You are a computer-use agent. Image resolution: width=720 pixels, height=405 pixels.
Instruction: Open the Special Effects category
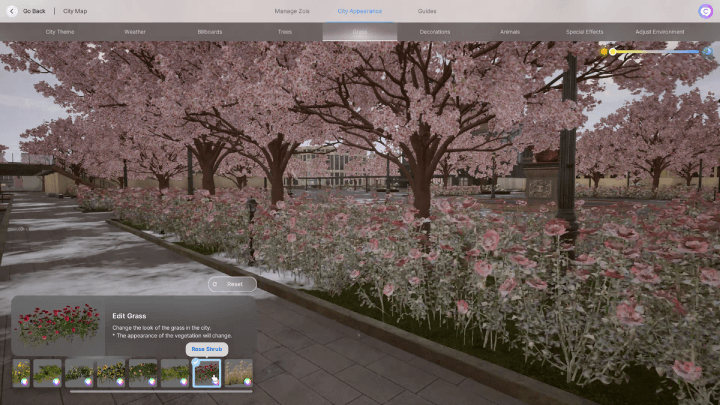pos(585,32)
